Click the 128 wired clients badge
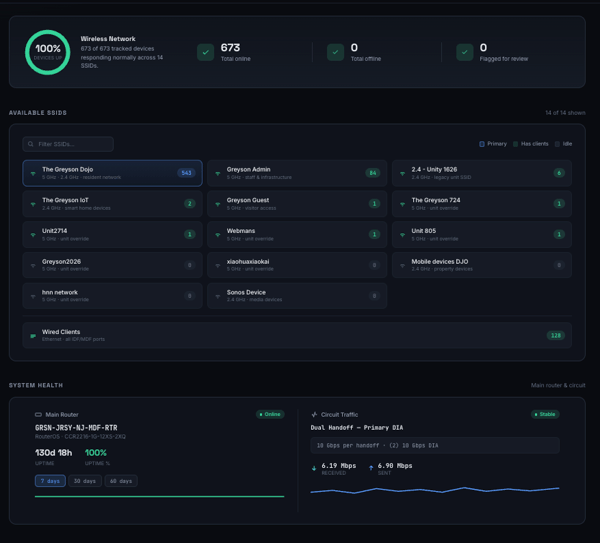The image size is (600, 543). [x=556, y=336]
